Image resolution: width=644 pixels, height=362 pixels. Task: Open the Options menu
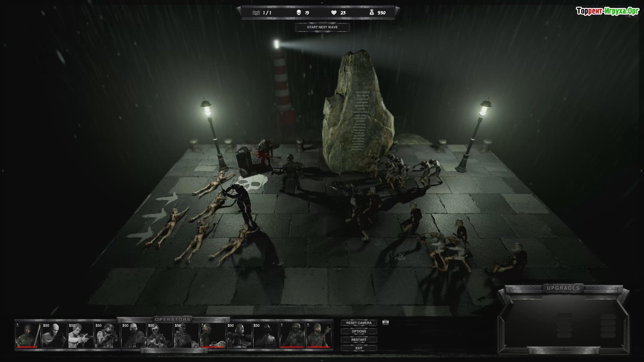[359, 331]
